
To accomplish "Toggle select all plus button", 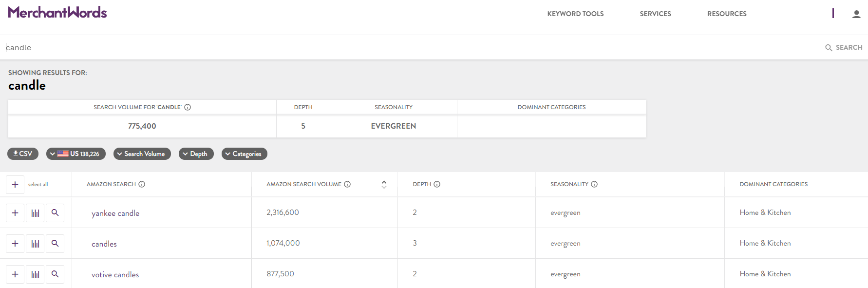I will [15, 185].
